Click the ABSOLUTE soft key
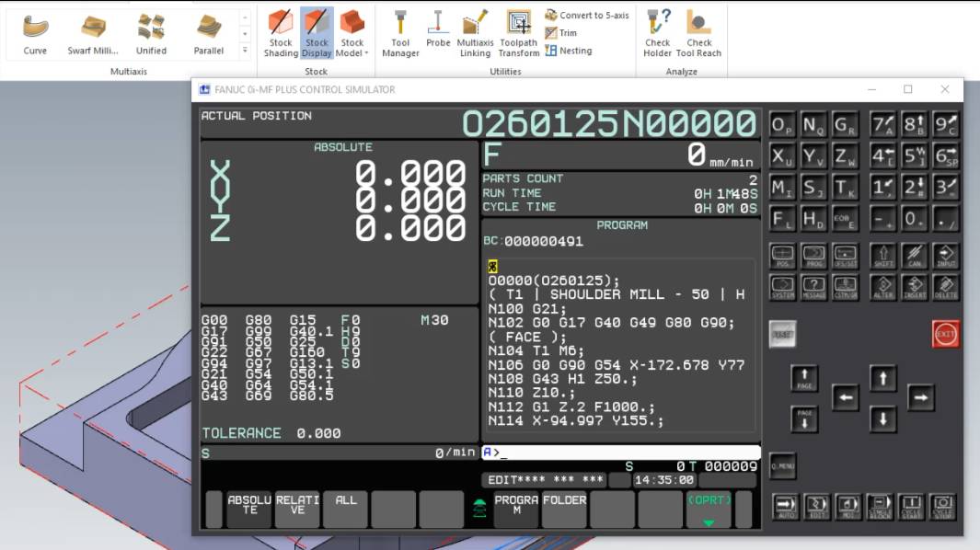This screenshot has height=550, width=980. coord(249,509)
